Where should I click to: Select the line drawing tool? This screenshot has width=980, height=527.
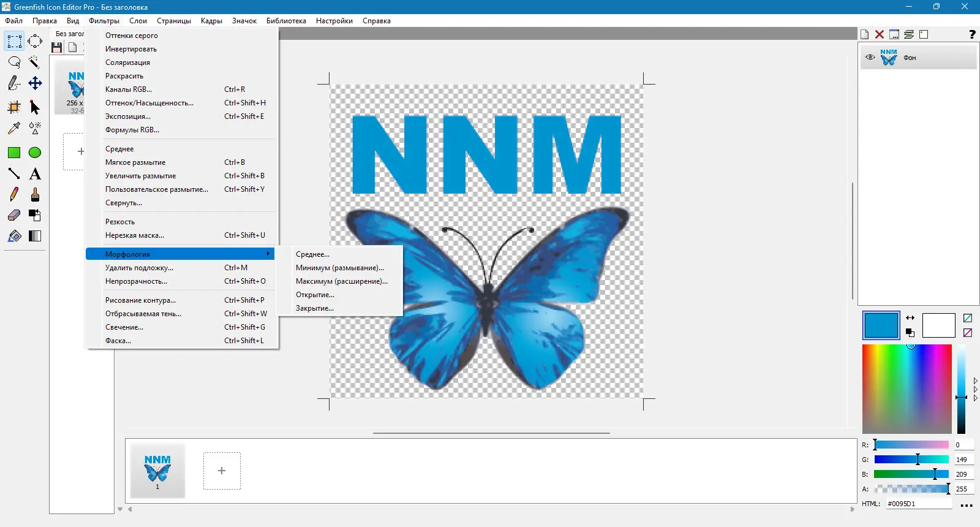14,173
